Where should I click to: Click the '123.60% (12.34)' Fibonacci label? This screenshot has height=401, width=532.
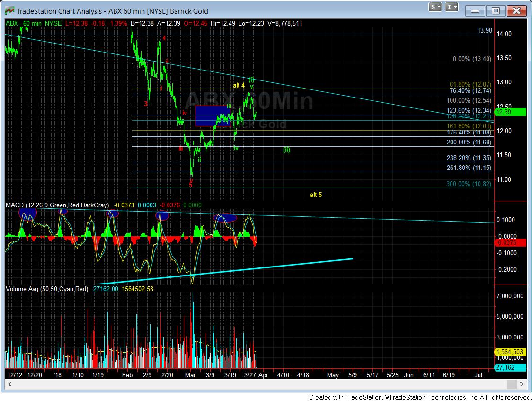(469, 111)
